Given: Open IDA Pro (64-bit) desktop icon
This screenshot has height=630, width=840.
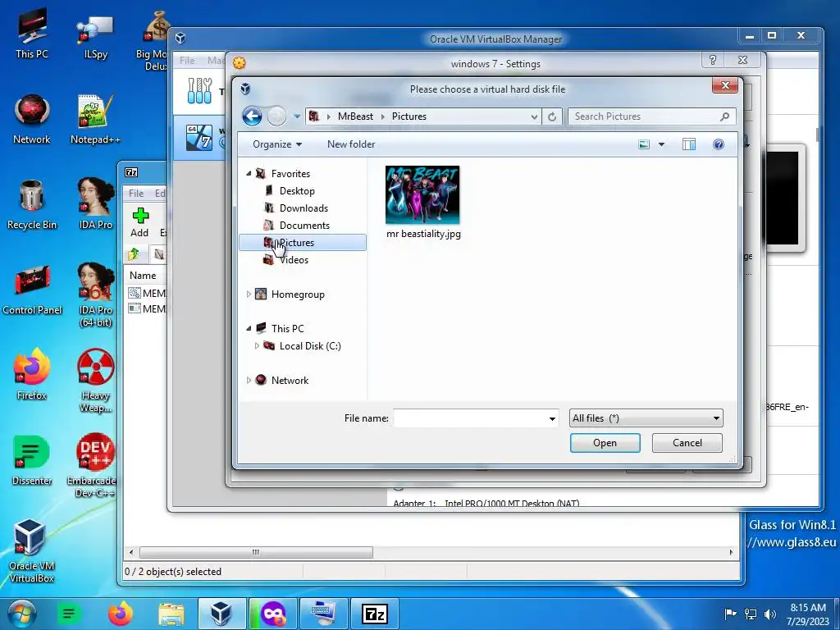Looking at the screenshot, I should pyautogui.click(x=96, y=294).
